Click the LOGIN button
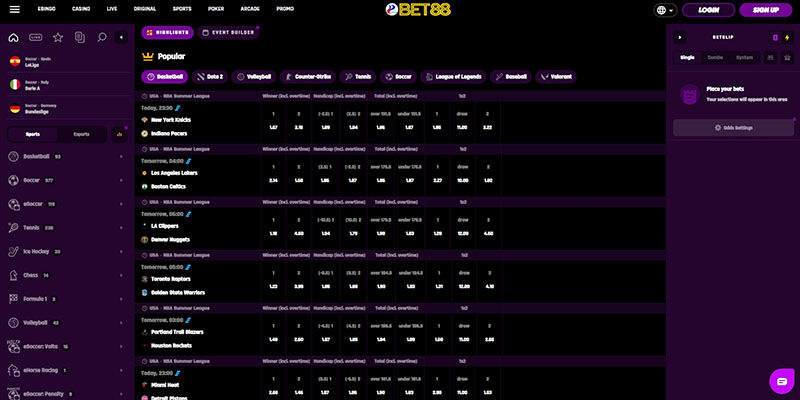Image resolution: width=800 pixels, height=400 pixels. (708, 10)
